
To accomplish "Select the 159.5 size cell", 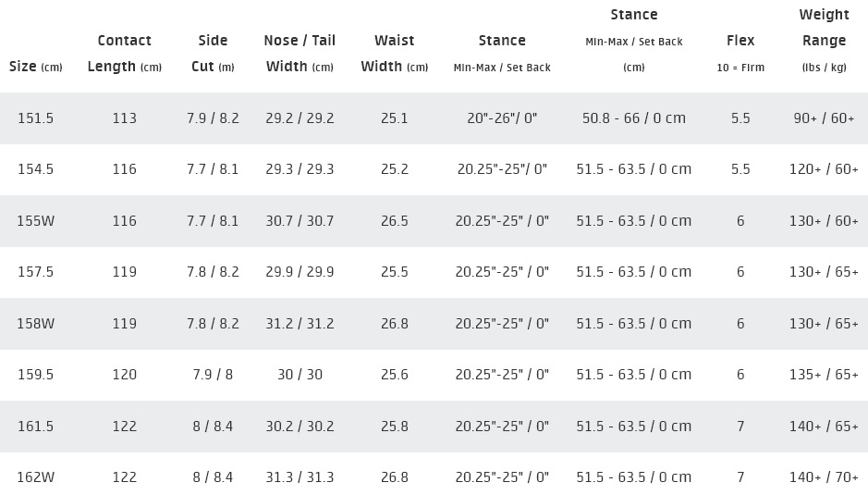I will (36, 375).
